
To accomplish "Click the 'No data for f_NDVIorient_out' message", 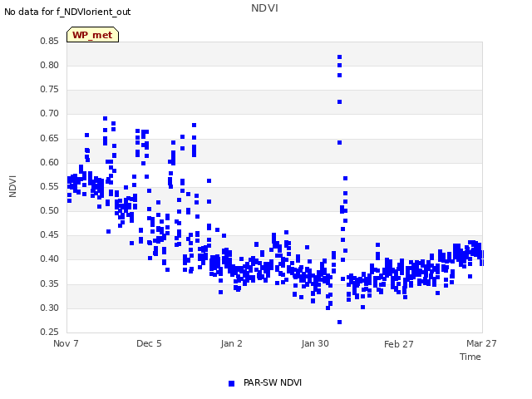I will (x=67, y=12).
